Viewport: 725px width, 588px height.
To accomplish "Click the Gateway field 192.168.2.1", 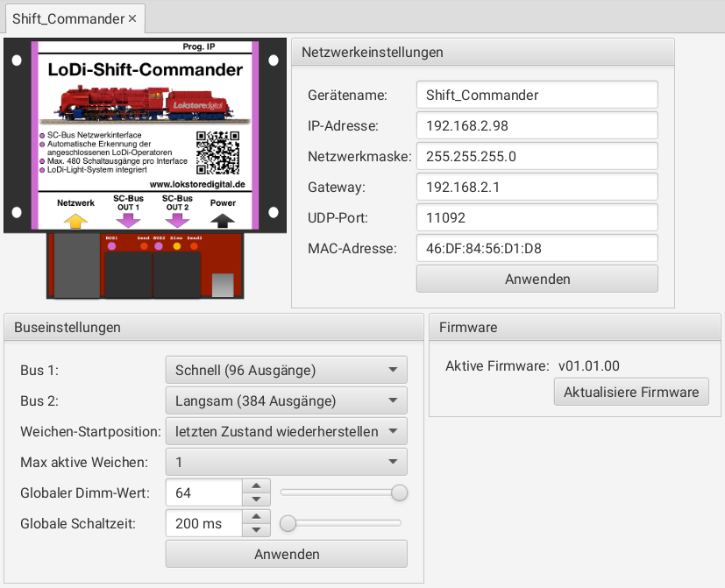I will pyautogui.click(x=537, y=187).
